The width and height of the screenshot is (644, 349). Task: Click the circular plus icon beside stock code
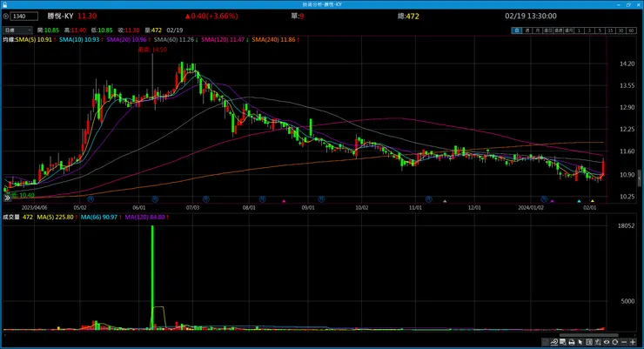(6, 17)
